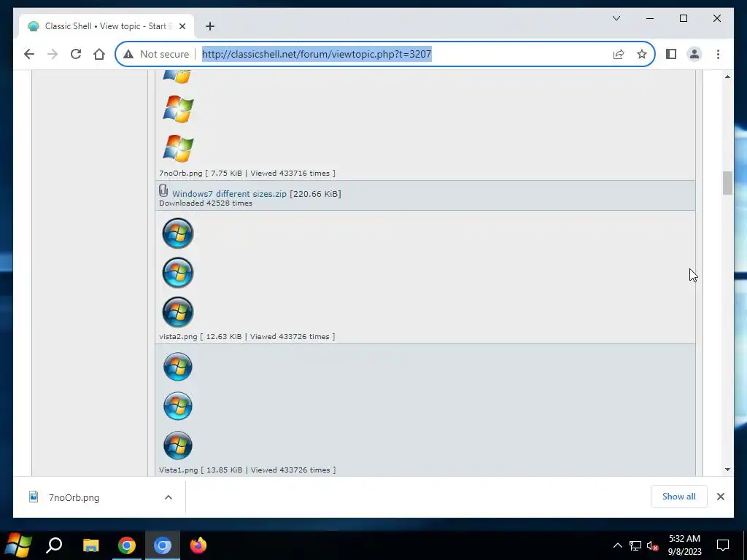Open the Windows Start menu

pyautogui.click(x=18, y=545)
